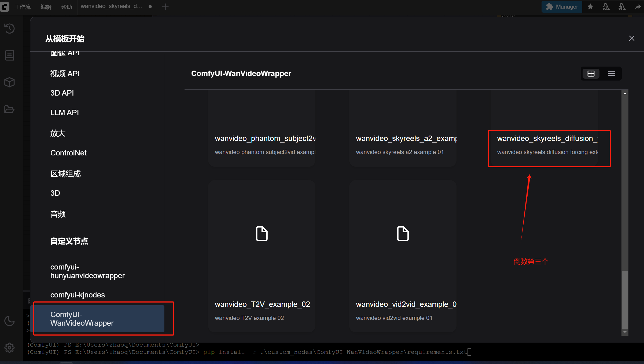Open the model library cube icon

click(10, 82)
